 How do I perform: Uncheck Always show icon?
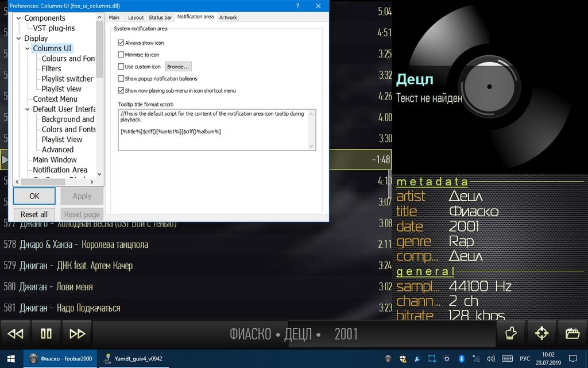coord(121,43)
